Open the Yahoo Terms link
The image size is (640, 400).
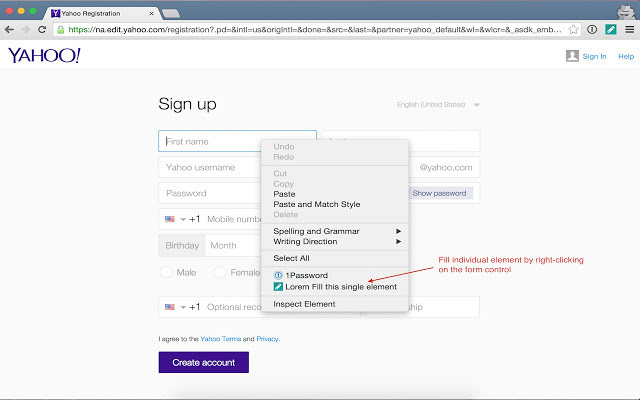(220, 339)
